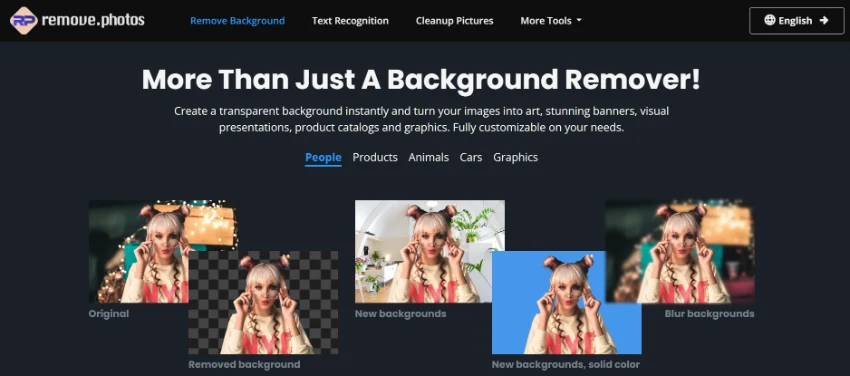Click the solid blue background thumbnail
Image resolution: width=850 pixels, height=376 pixels.
click(x=566, y=302)
